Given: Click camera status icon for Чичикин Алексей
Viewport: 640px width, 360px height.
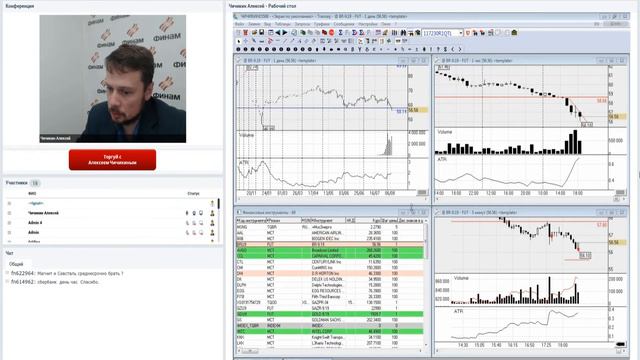Looking at the screenshot, I should tap(194, 213).
